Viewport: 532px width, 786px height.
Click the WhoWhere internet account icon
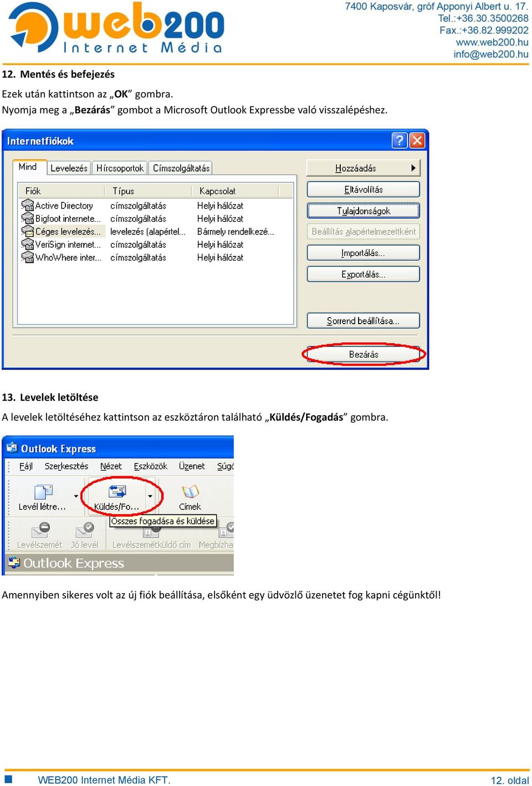point(27,257)
